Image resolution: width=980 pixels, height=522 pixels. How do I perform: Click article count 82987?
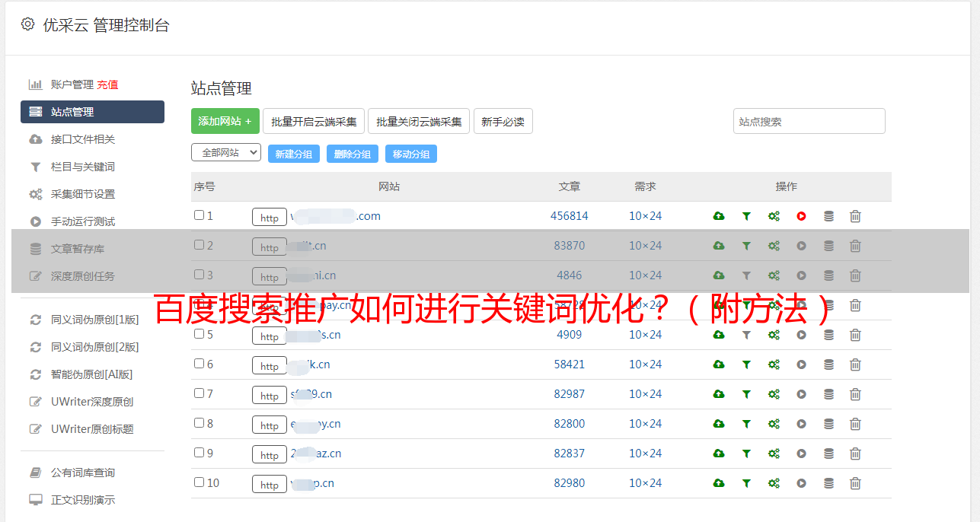(x=570, y=394)
